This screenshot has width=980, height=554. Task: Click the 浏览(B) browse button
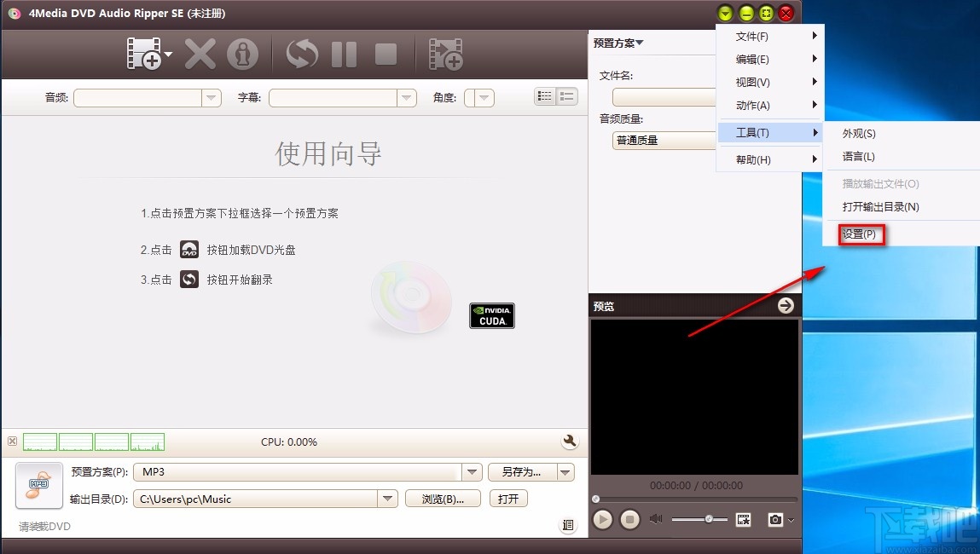[x=443, y=498]
